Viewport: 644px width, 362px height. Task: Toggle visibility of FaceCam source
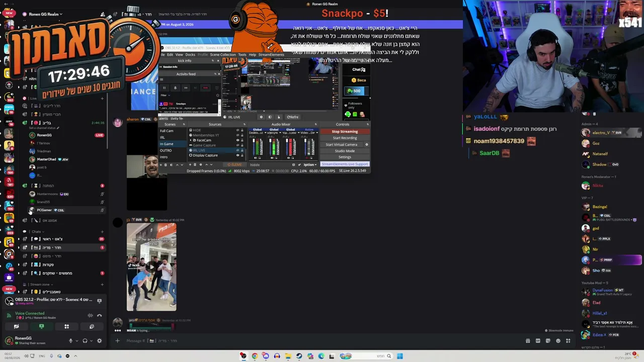click(x=237, y=140)
